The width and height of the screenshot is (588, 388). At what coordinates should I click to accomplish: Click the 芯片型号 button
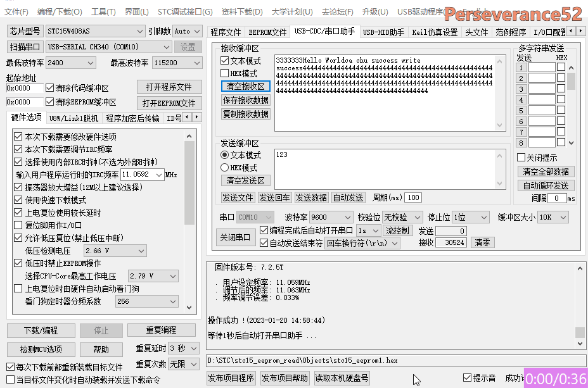[25, 31]
